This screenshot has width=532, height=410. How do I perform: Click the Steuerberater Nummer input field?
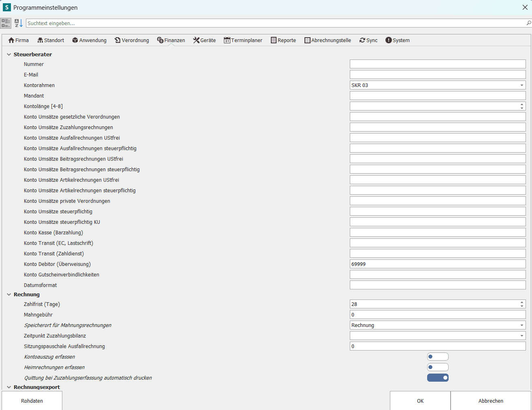pos(438,64)
